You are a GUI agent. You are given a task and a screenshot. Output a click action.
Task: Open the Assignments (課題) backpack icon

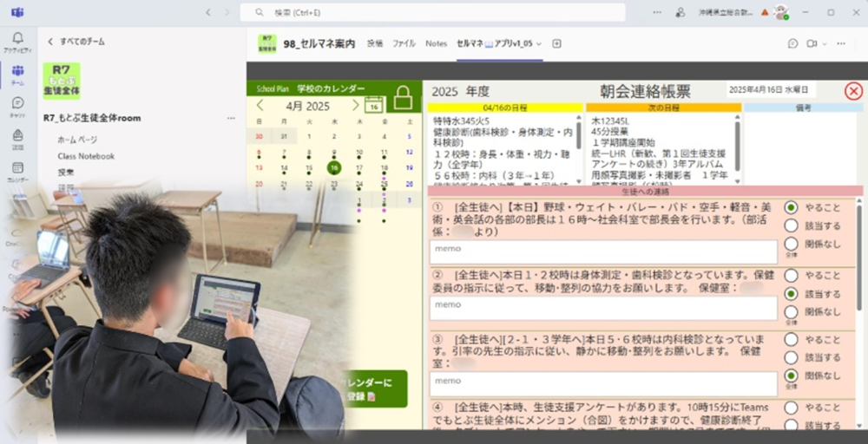pyautogui.click(x=17, y=135)
